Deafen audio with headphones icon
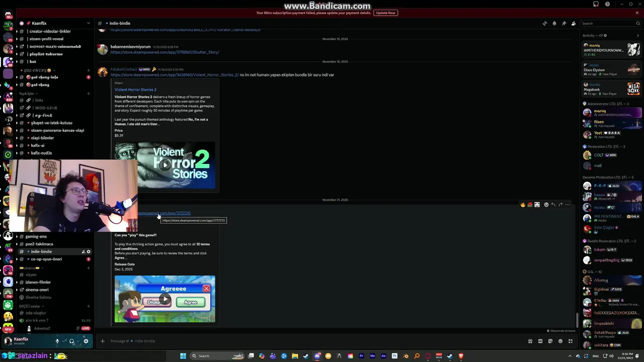Image resolution: width=644 pixels, height=362 pixels. [71, 341]
